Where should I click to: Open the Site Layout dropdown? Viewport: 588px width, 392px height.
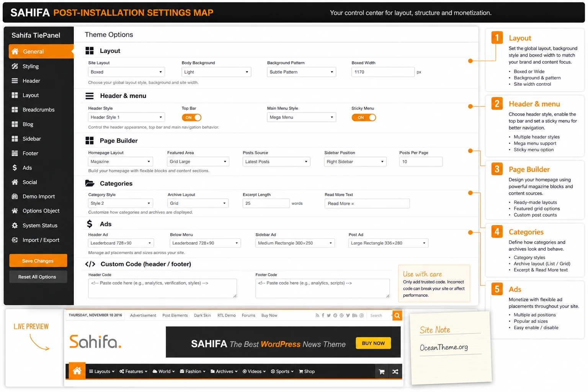click(x=126, y=72)
